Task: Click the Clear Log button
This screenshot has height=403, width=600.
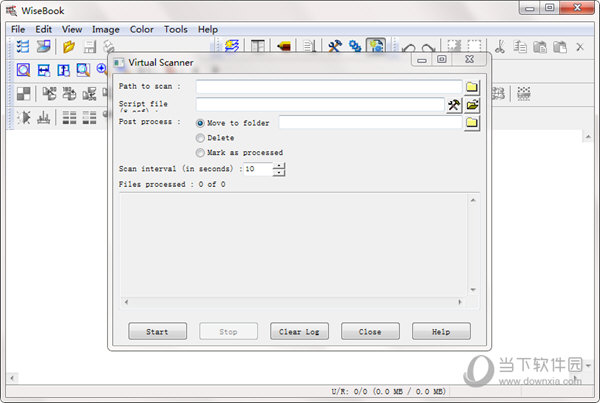Action: [x=299, y=331]
